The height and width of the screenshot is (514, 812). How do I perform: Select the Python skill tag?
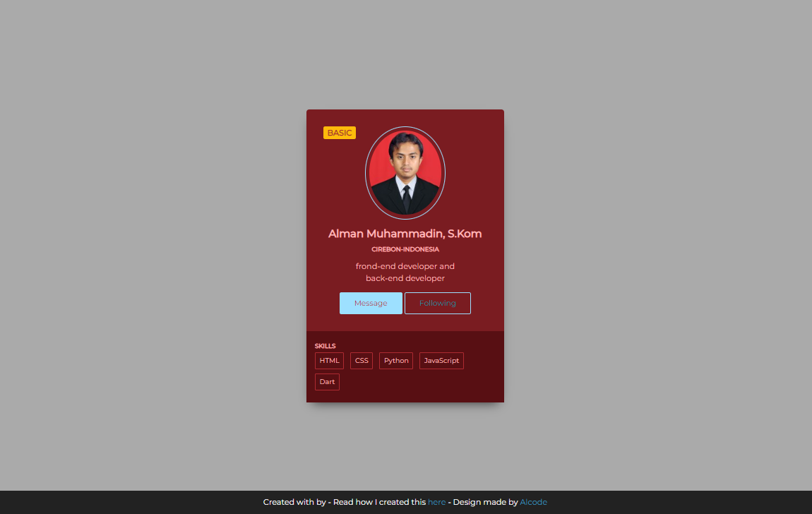(396, 361)
